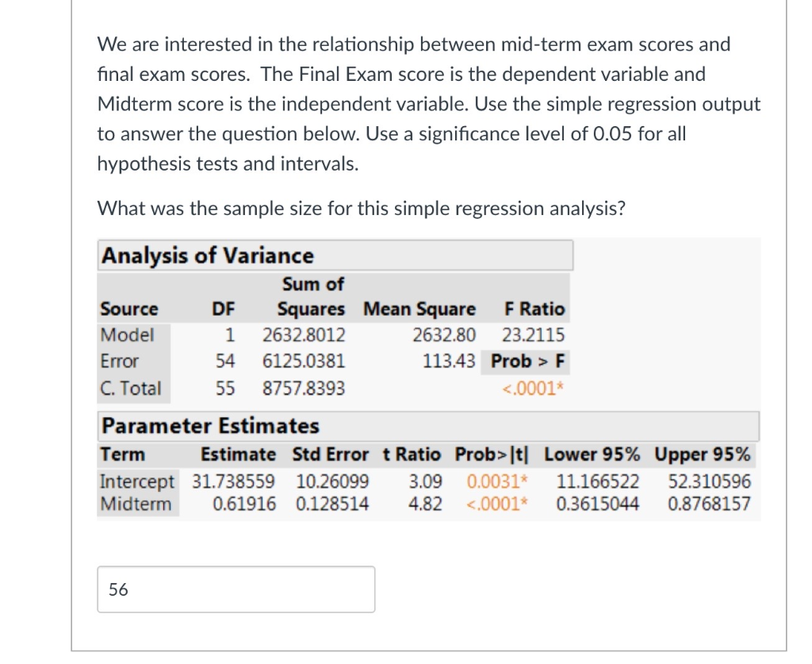Click the Sum of Squares column header
The width and height of the screenshot is (812, 664).
pos(312,297)
